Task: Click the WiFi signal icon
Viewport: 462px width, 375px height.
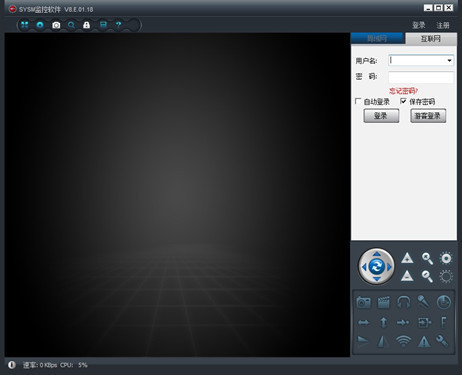Action: tap(403, 341)
